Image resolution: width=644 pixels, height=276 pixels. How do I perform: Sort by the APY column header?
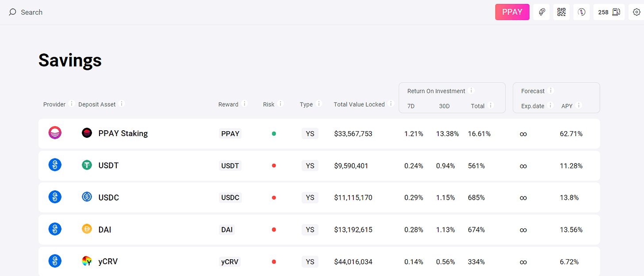[567, 106]
